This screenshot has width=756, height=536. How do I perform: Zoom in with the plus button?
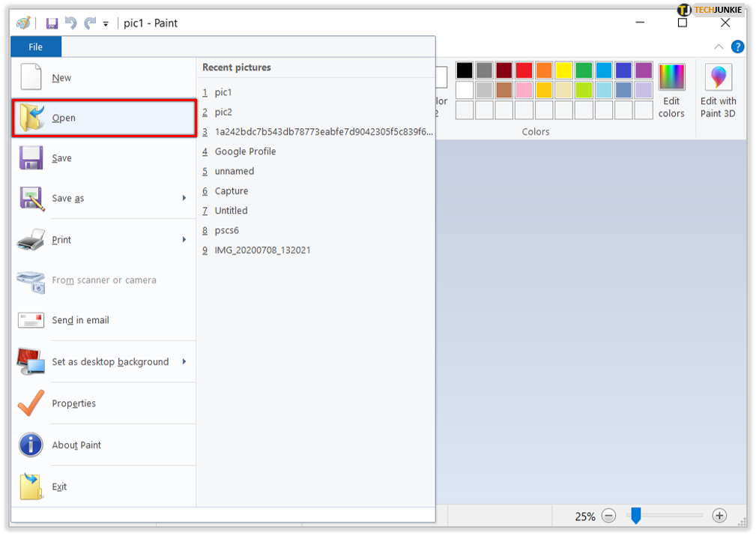pos(719,516)
